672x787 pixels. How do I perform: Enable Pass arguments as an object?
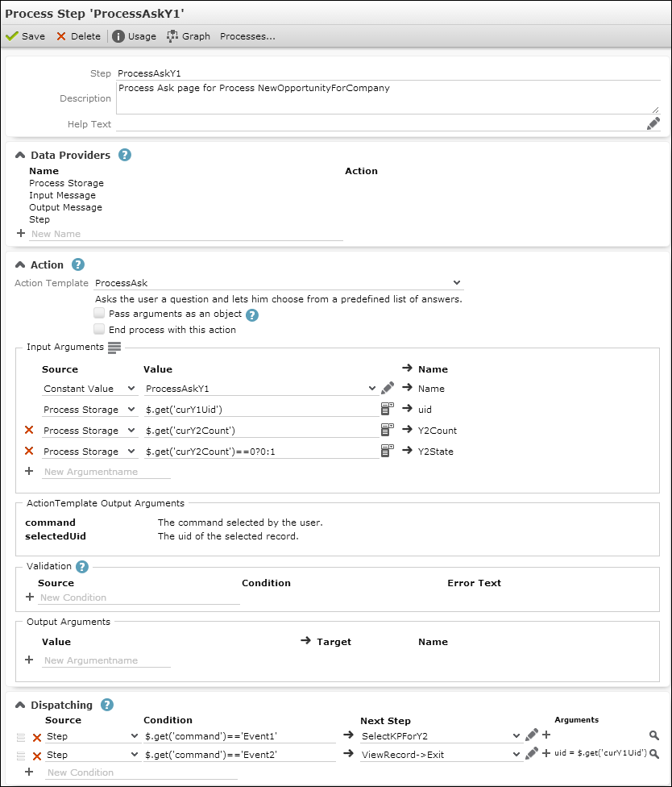[99, 314]
